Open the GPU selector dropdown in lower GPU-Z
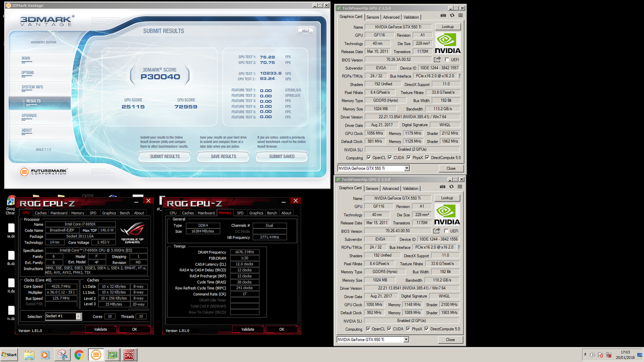644x362 pixels. click(x=406, y=340)
